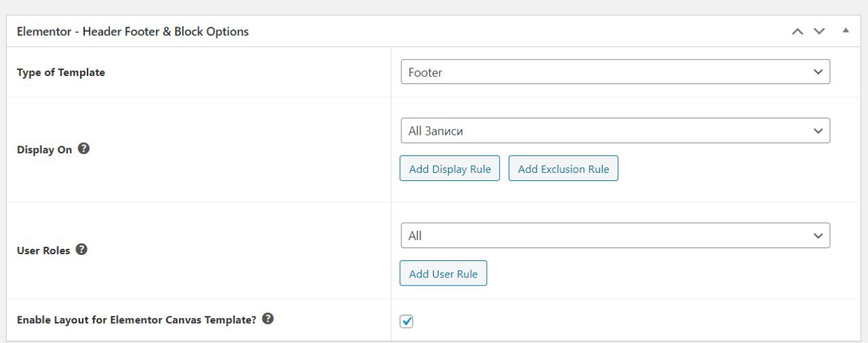Click the chevron arrow of the Footer select
This screenshot has width=868, height=343.
818,72
